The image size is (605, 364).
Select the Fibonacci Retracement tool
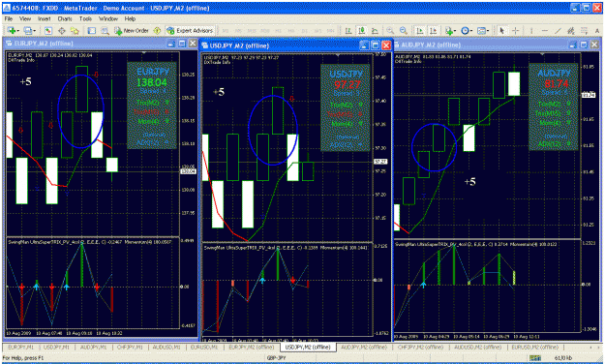pyautogui.click(x=585, y=30)
